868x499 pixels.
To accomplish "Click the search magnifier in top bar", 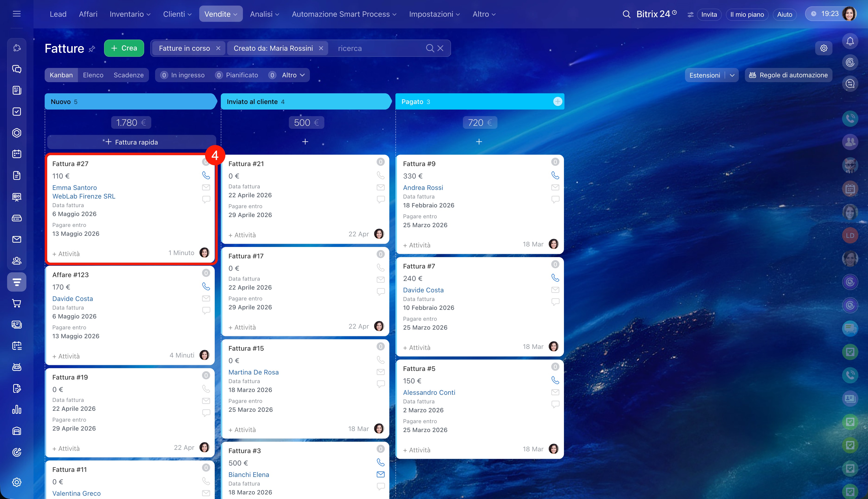I will pos(626,14).
